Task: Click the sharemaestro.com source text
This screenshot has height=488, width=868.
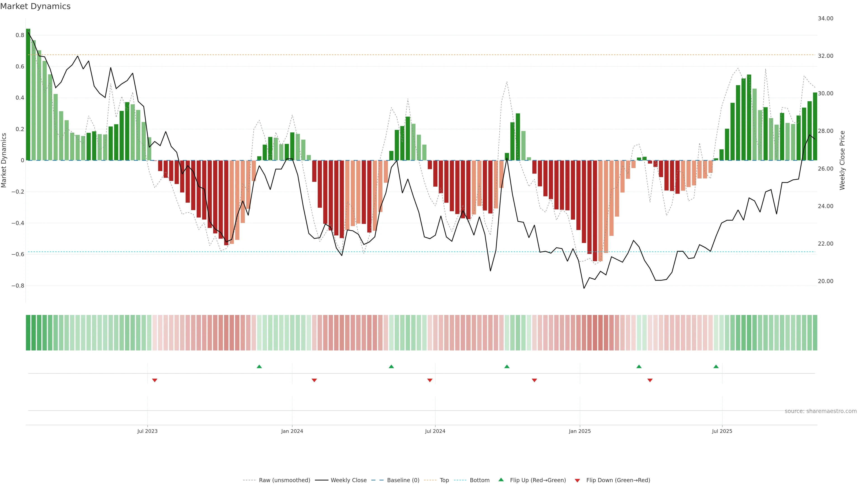Action: tap(821, 411)
